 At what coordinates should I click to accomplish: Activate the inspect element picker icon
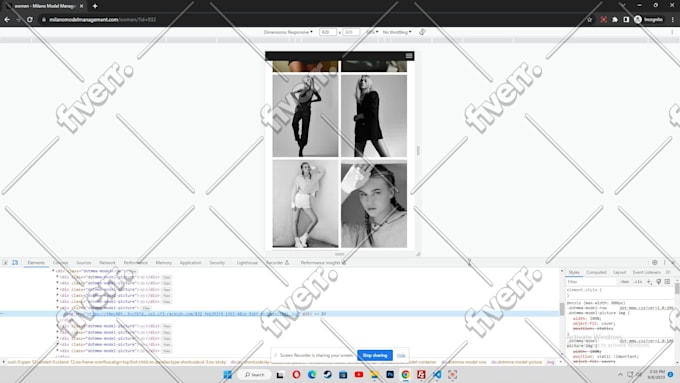tap(5, 262)
